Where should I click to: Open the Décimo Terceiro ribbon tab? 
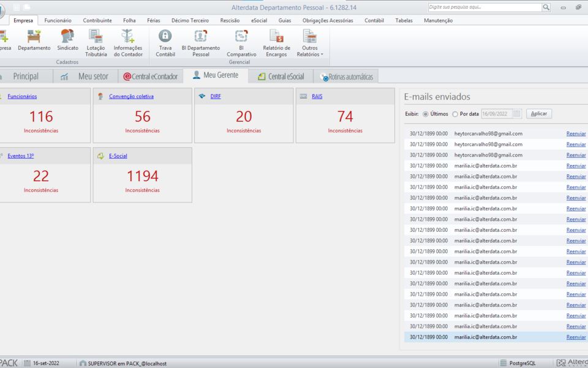click(x=190, y=21)
